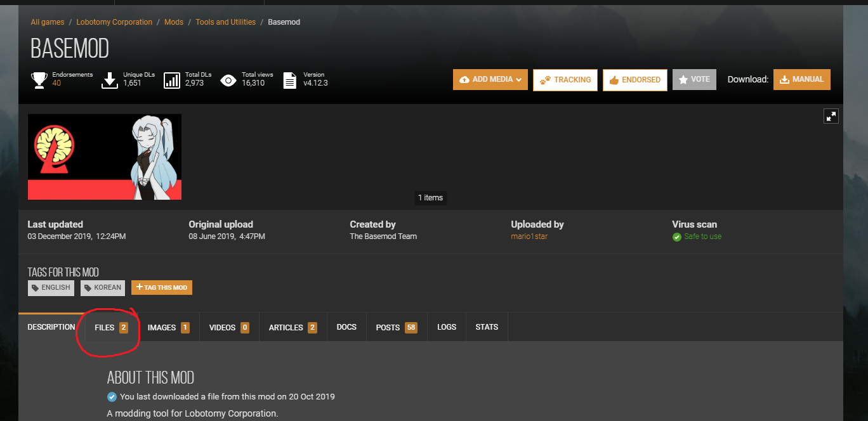Viewport: 868px width, 421px height.
Task: Click the Manual download button
Action: coord(802,79)
